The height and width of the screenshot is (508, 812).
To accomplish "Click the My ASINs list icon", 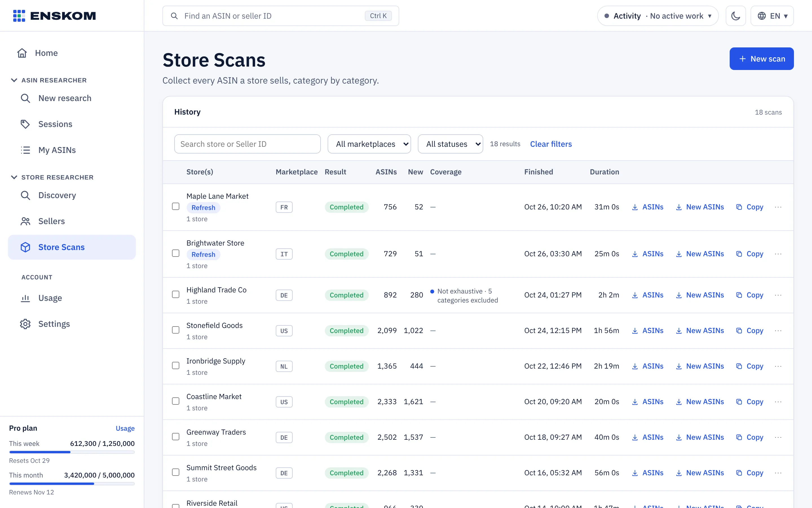I will coord(25,150).
